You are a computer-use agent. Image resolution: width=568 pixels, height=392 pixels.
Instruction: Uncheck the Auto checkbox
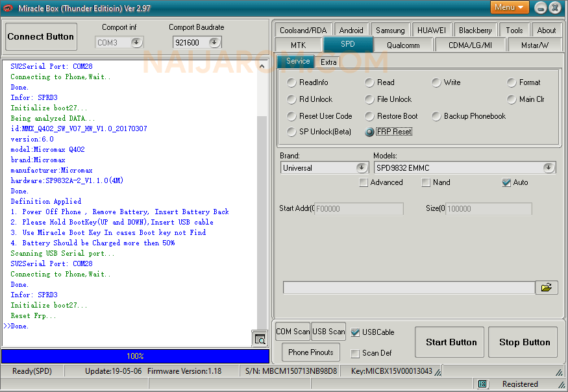(506, 182)
